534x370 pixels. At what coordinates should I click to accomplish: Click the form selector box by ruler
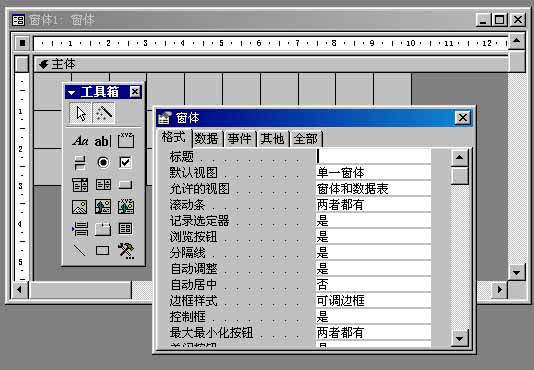pos(22,43)
